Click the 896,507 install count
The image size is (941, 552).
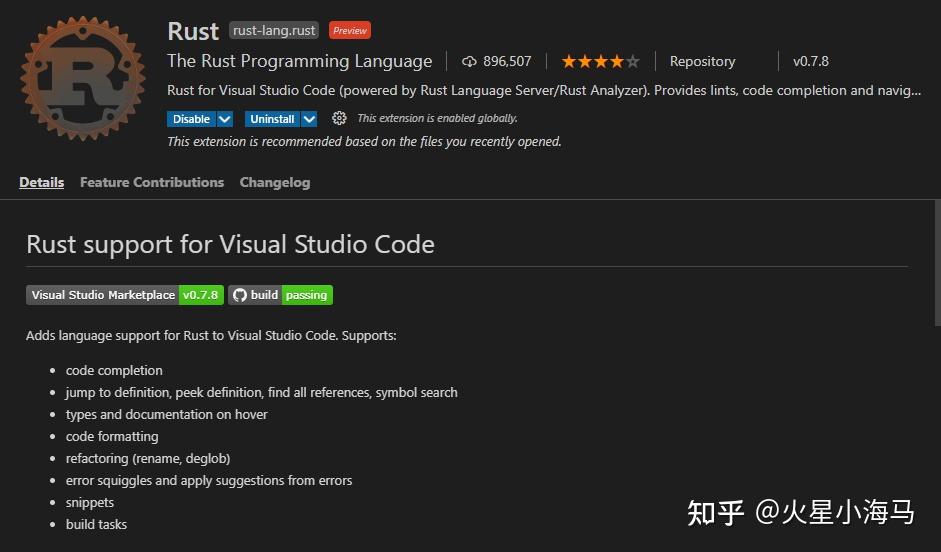507,61
